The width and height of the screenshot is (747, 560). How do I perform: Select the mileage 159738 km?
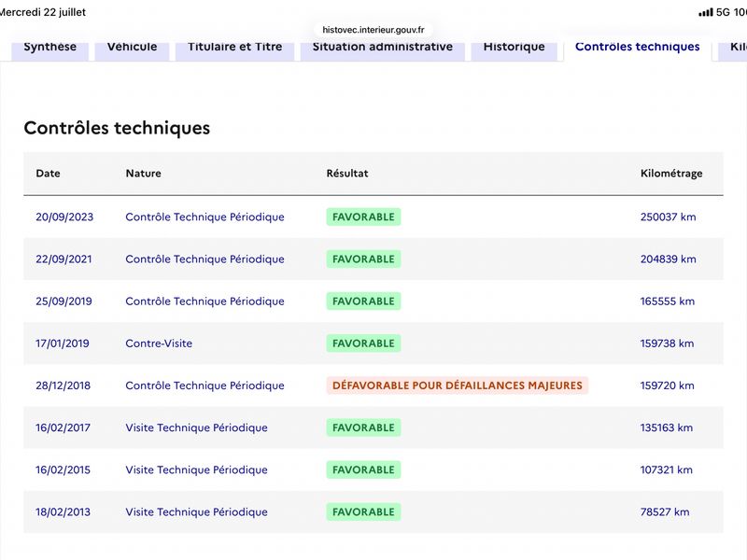(x=667, y=343)
